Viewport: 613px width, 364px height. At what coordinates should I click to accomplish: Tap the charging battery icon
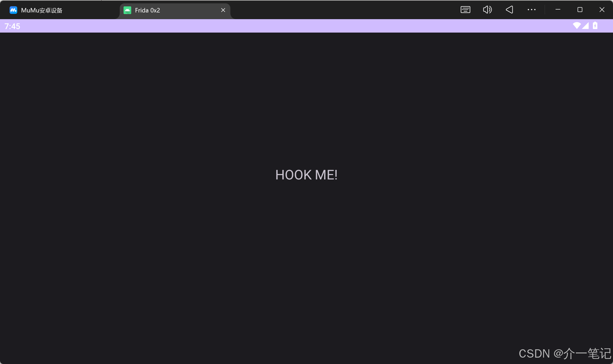pos(595,26)
